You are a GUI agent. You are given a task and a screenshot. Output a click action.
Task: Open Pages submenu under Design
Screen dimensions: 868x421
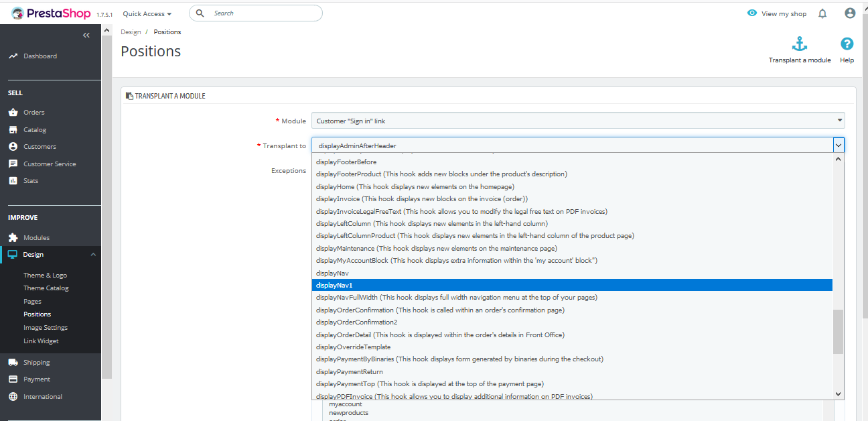[32, 302]
